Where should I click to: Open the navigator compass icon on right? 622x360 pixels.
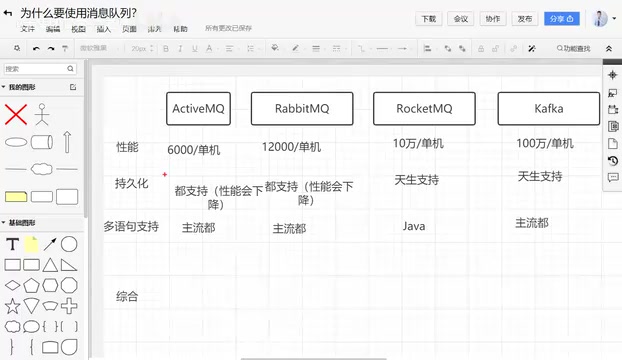tap(612, 75)
